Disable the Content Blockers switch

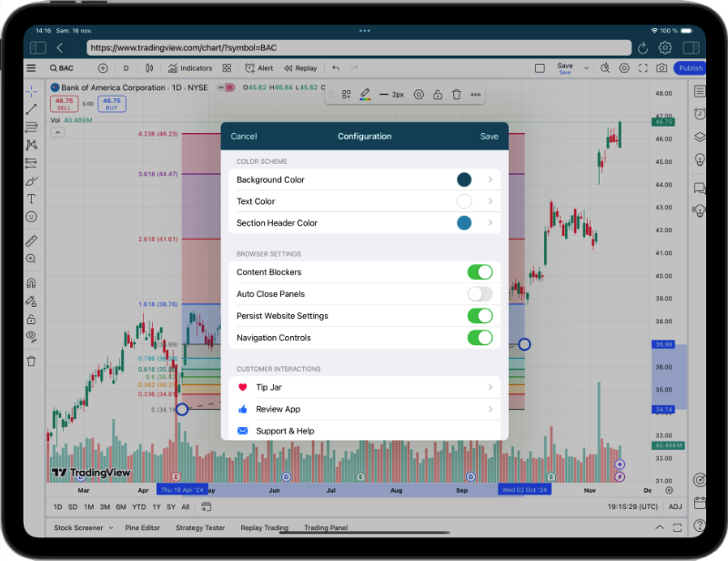[480, 272]
